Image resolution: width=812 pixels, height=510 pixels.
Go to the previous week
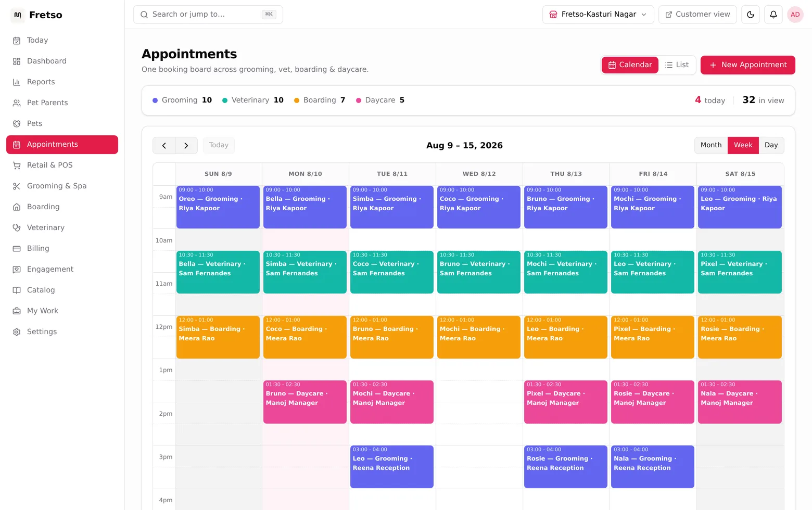click(x=164, y=145)
